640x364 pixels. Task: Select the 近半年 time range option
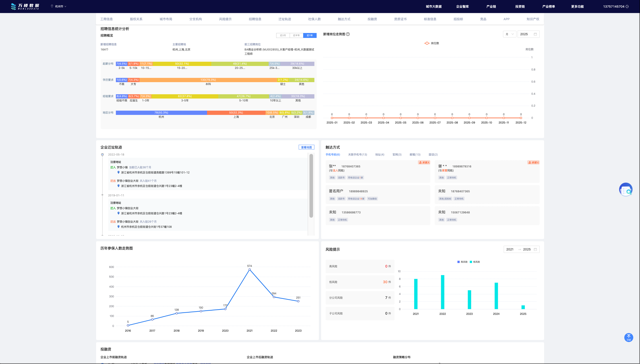[296, 35]
